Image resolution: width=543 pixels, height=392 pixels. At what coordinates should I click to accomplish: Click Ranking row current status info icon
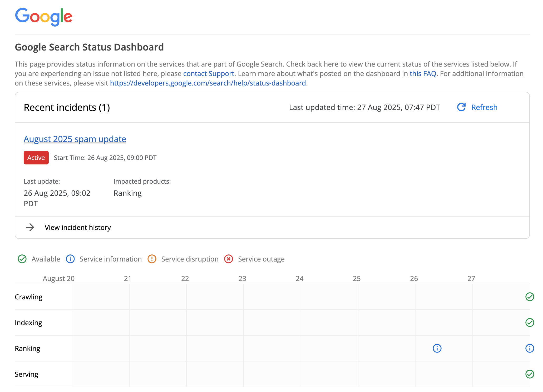pos(530,348)
